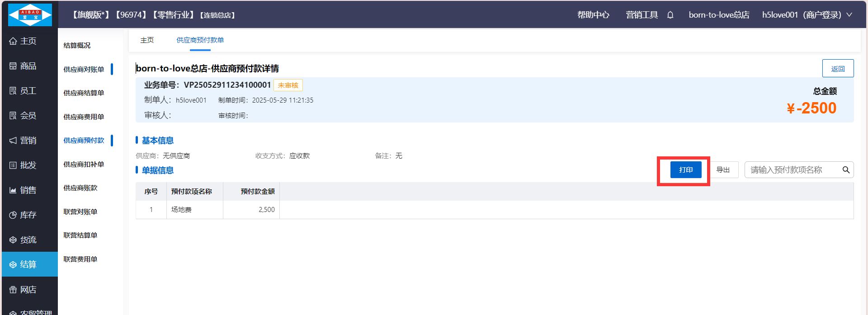Image resolution: width=868 pixels, height=315 pixels.
Task: Open 供应商结算单 in the submenu
Action: [84, 93]
